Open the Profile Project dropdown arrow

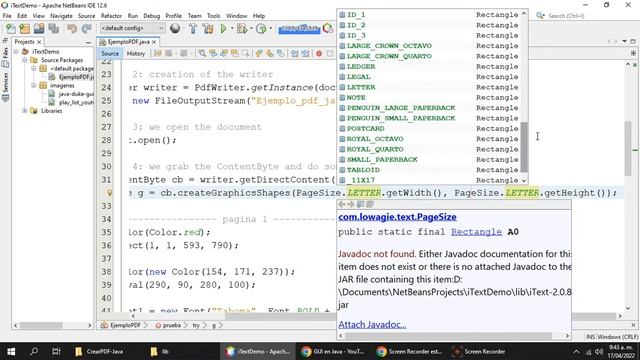270,29
